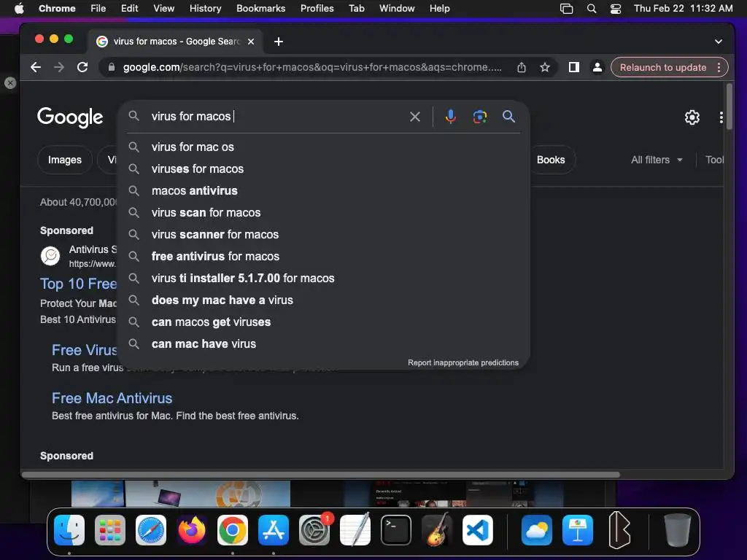Choose suggestion 'virus ti installer 5.1.7.00'
The height and width of the screenshot is (560, 747).
coord(324,279)
